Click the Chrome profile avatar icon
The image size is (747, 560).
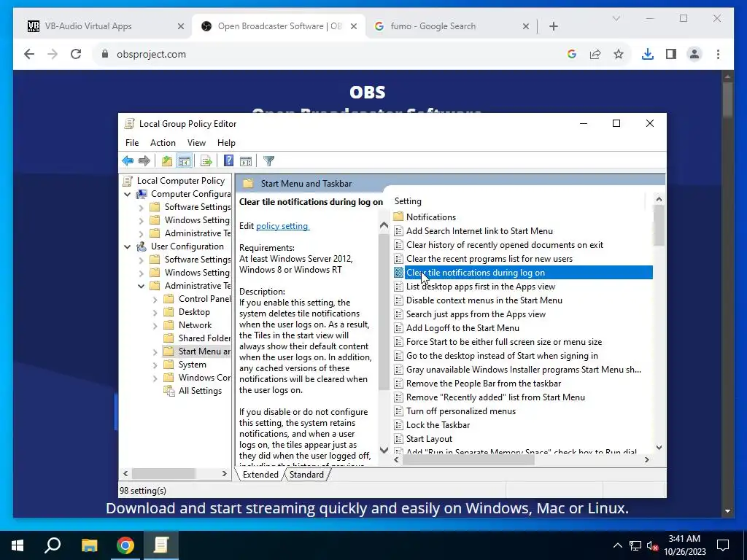click(x=694, y=54)
